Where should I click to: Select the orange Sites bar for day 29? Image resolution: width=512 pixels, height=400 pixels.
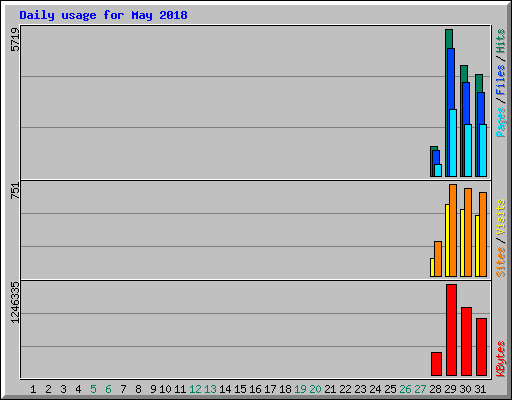(453, 230)
